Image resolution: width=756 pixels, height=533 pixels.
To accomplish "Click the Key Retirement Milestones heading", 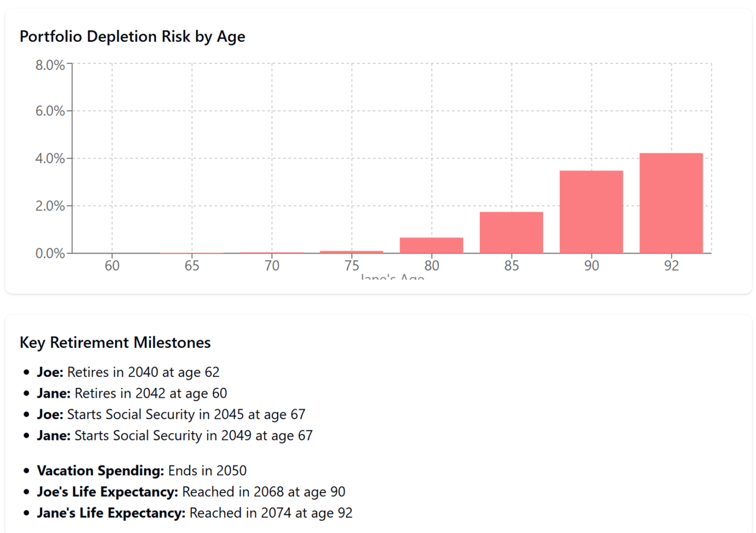I will [x=115, y=343].
